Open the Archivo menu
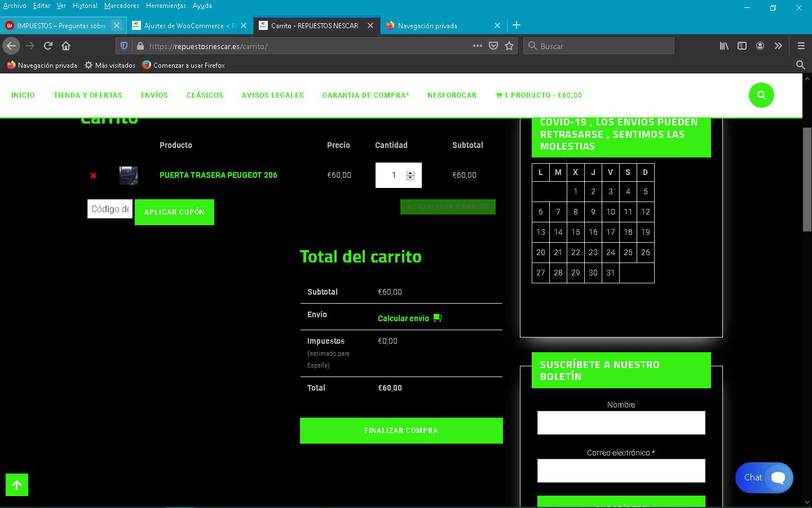Viewport: 812px width, 508px height. click(x=15, y=6)
